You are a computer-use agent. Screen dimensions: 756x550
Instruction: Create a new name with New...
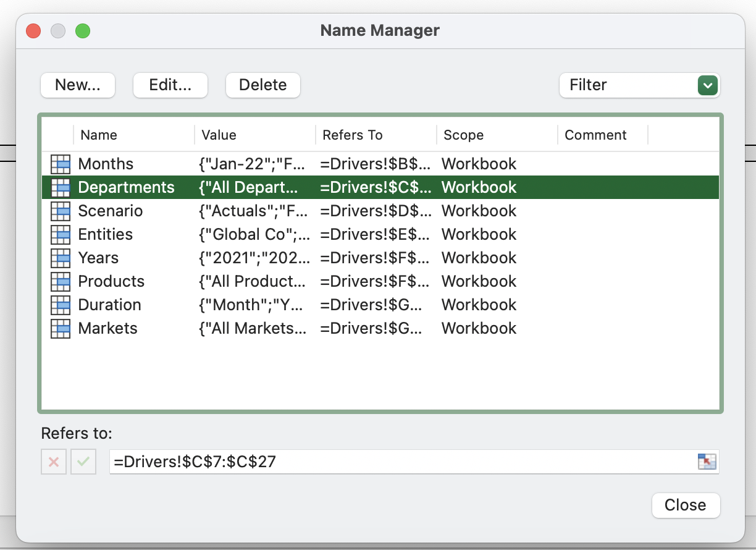(77, 85)
